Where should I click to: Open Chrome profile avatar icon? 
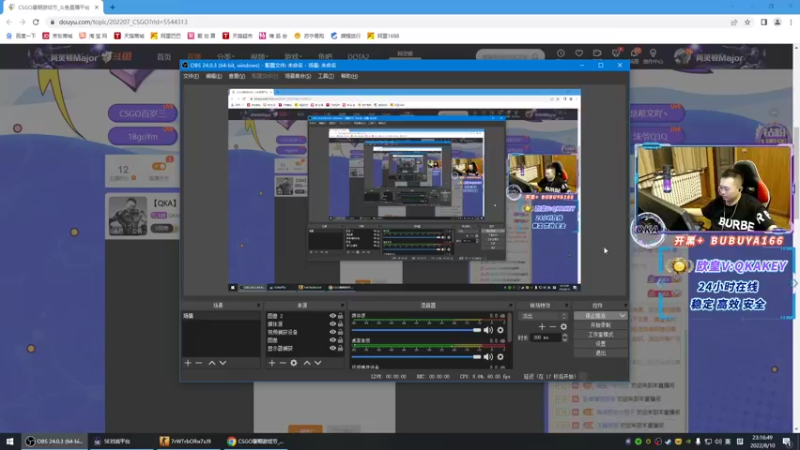click(778, 22)
